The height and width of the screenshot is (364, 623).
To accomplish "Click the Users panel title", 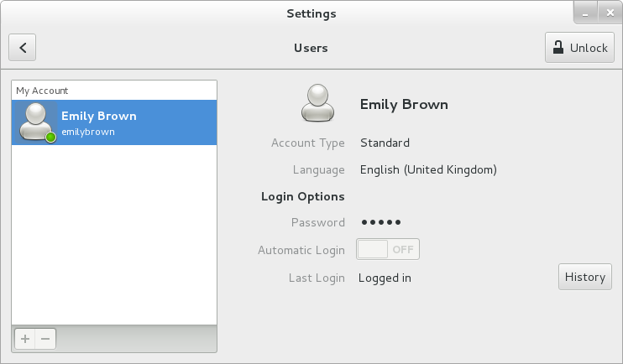I will coord(311,48).
